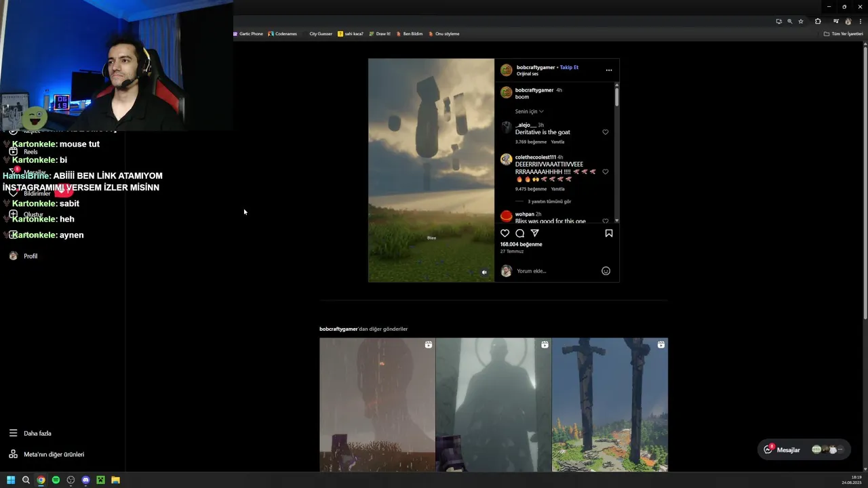The image size is (868, 488).
Task: Open 'Meta'nın diğer ürünleri' in sidebar
Action: 46,454
